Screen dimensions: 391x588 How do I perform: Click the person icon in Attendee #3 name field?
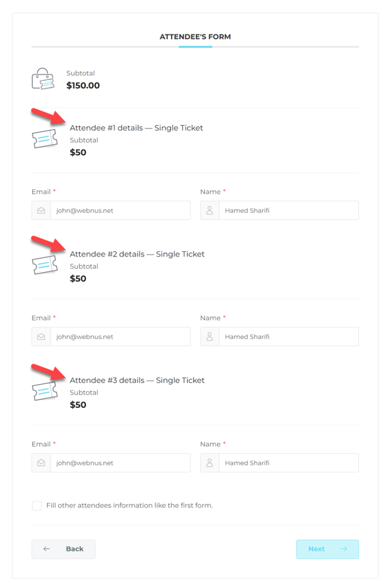point(209,462)
